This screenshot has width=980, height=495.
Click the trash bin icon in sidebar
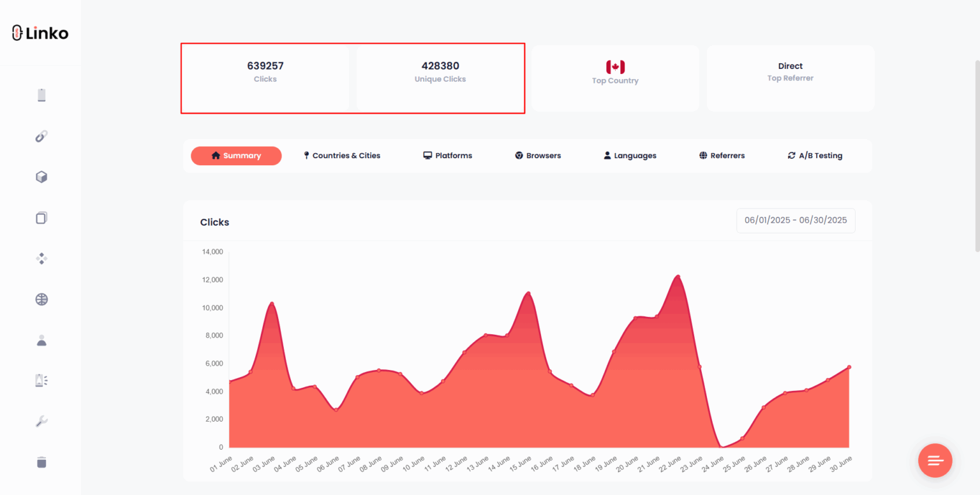tap(41, 462)
